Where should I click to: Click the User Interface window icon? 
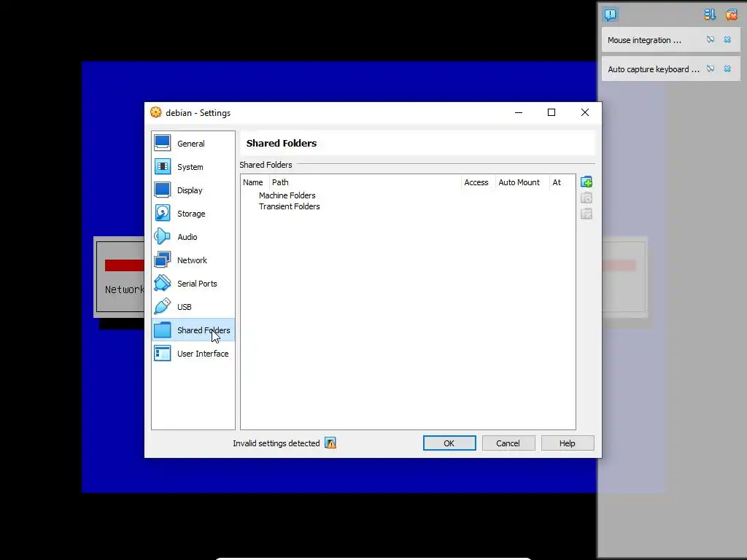click(163, 353)
